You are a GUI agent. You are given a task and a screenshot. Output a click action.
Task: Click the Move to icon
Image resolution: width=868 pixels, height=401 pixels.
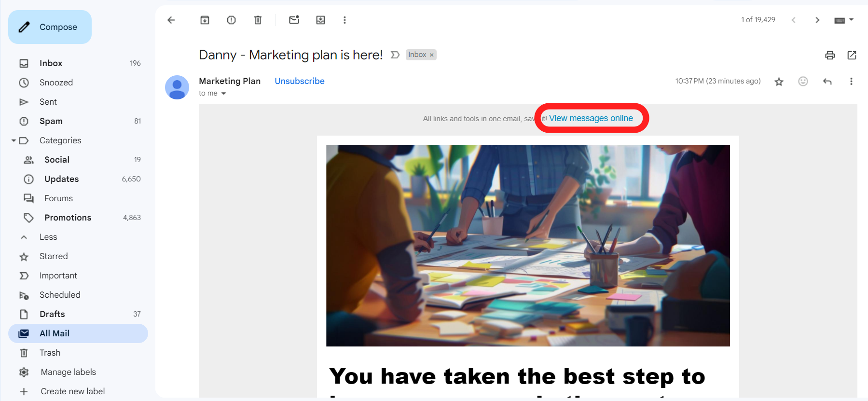point(320,20)
